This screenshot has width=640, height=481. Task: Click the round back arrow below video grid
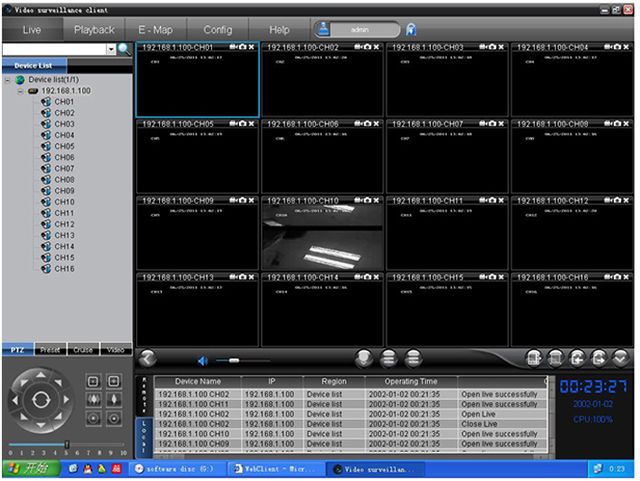(x=147, y=358)
